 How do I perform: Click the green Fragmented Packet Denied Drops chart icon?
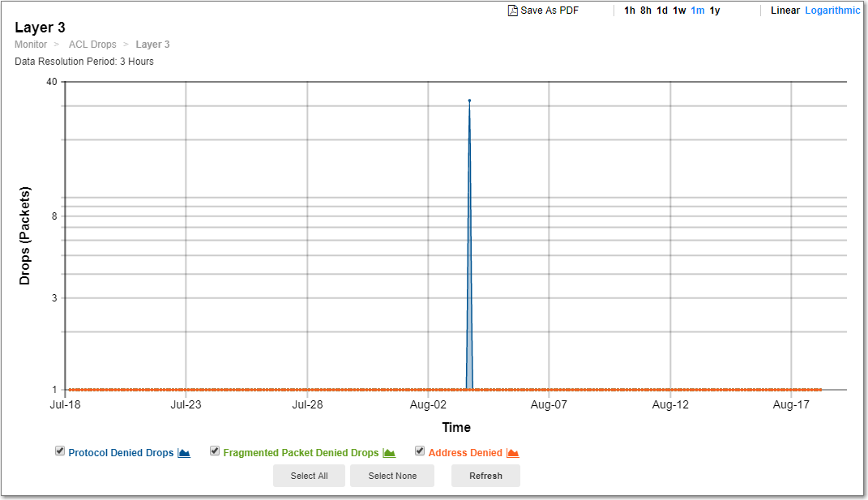(389, 453)
